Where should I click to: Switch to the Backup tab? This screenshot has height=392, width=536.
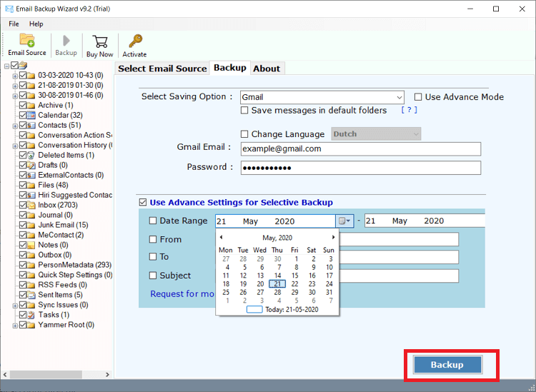pyautogui.click(x=230, y=68)
